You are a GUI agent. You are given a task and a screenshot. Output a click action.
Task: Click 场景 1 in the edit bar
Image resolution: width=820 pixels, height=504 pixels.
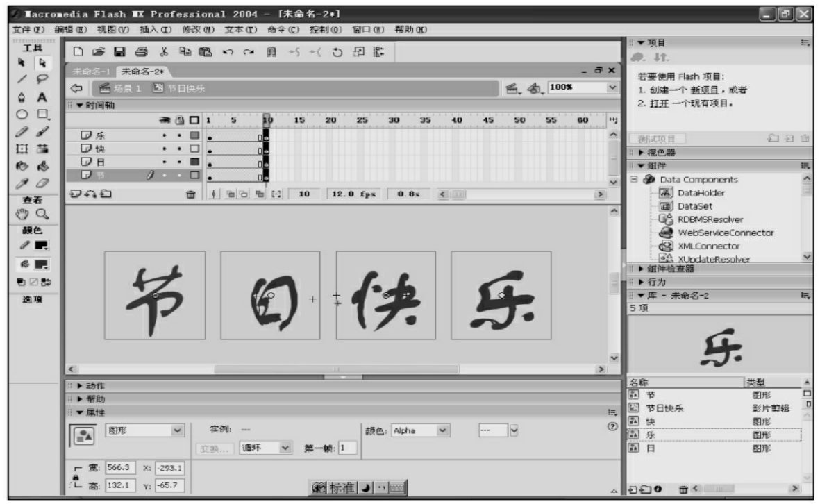pos(120,88)
